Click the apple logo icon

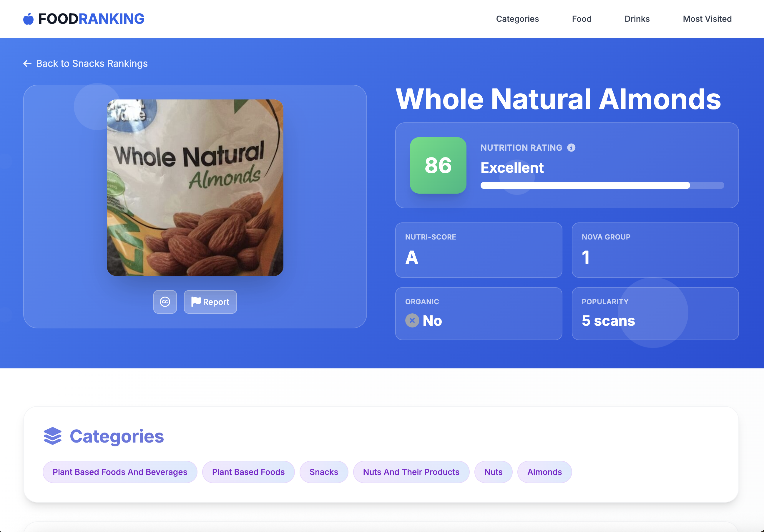click(28, 19)
